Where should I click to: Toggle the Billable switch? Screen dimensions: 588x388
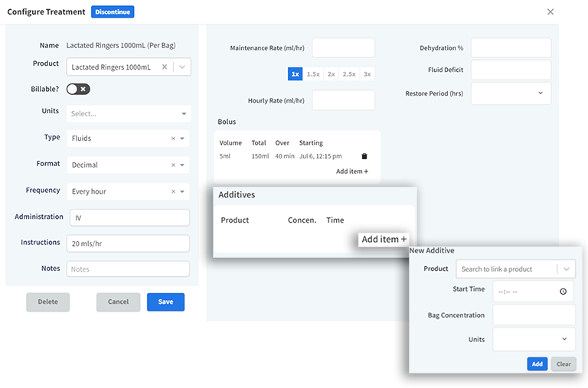click(78, 89)
